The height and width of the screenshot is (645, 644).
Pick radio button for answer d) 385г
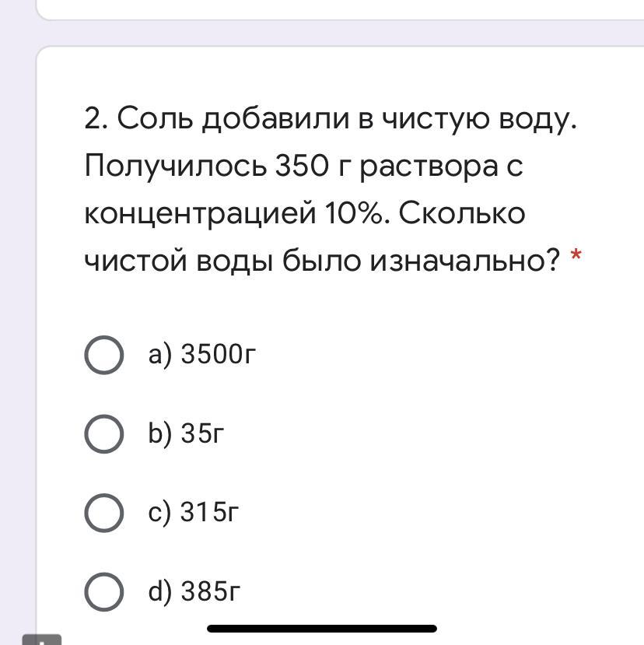pos(103,593)
